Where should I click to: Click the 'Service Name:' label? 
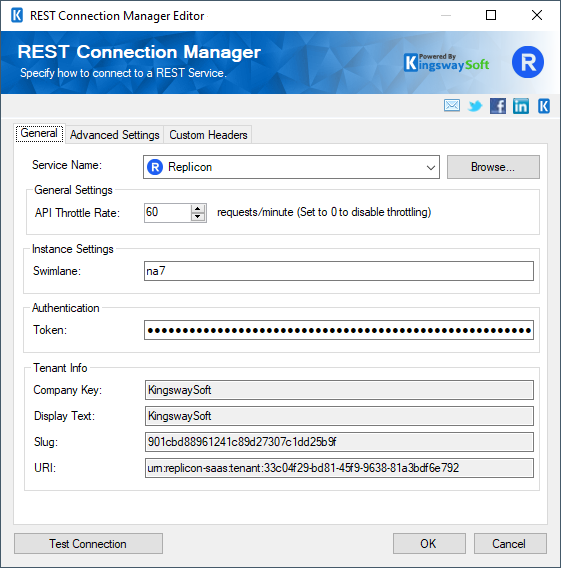click(x=67, y=165)
